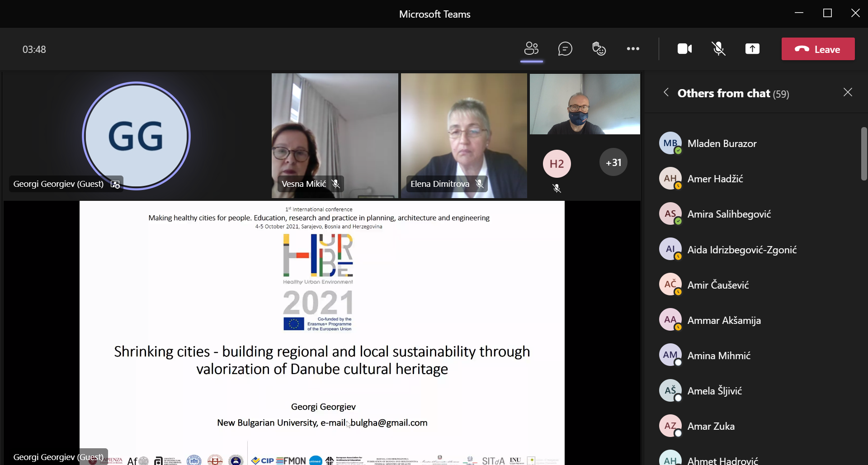Screen dimensions: 868x465
Task: Open the meeting chat icon
Action: point(565,49)
